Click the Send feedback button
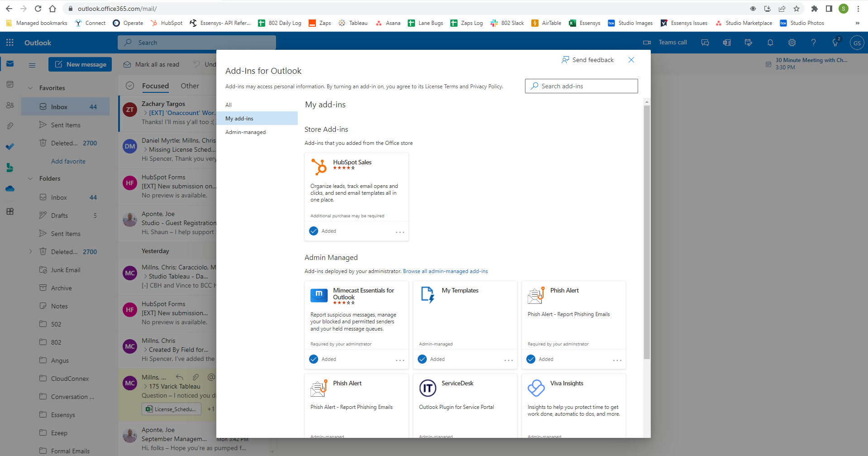The width and height of the screenshot is (868, 456). coord(587,60)
